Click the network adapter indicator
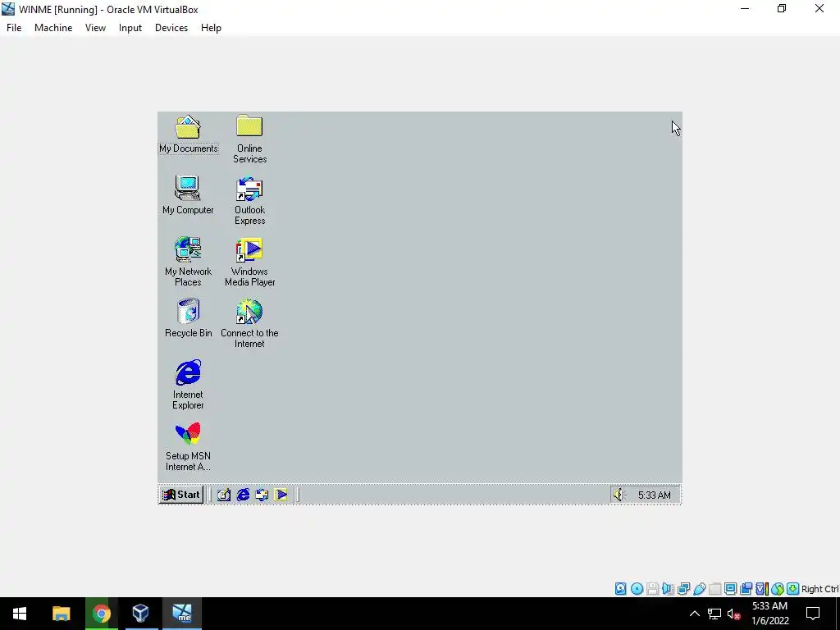This screenshot has height=630, width=840. (x=683, y=589)
